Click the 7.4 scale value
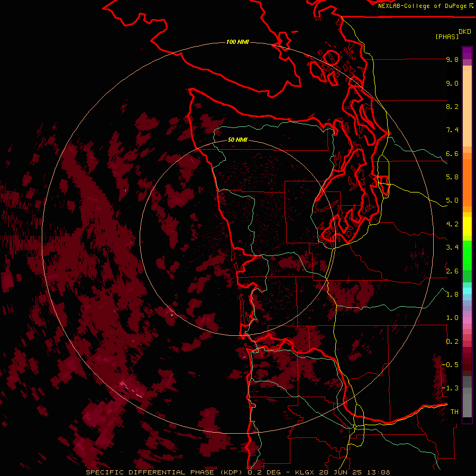Viewport: 476px width, 476px height. pyautogui.click(x=452, y=130)
